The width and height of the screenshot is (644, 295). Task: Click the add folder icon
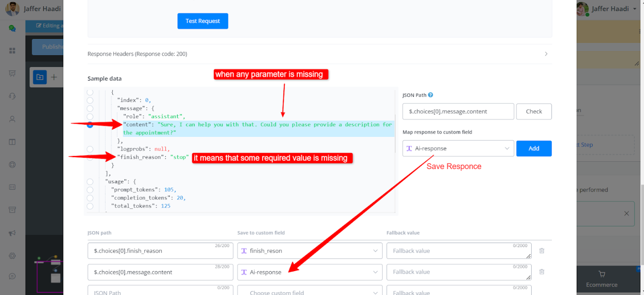click(x=40, y=77)
